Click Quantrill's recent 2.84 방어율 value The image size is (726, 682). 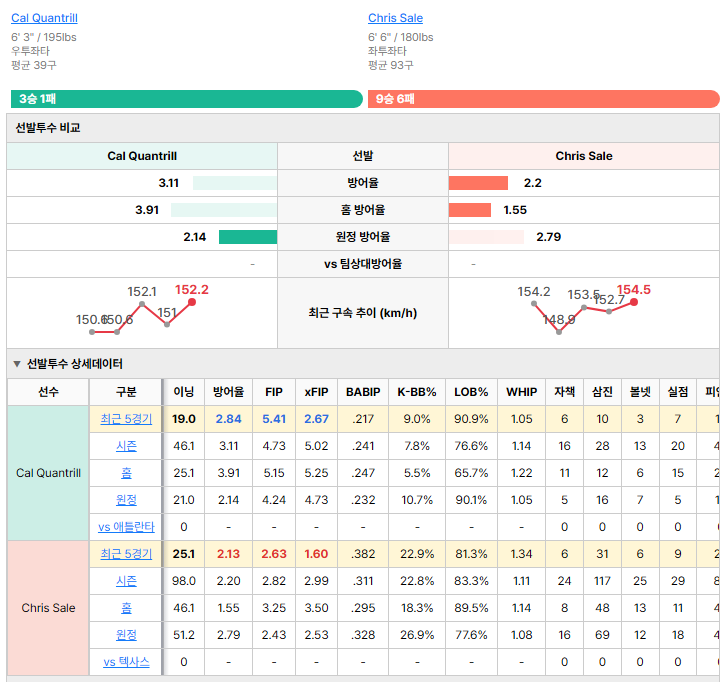[228, 419]
